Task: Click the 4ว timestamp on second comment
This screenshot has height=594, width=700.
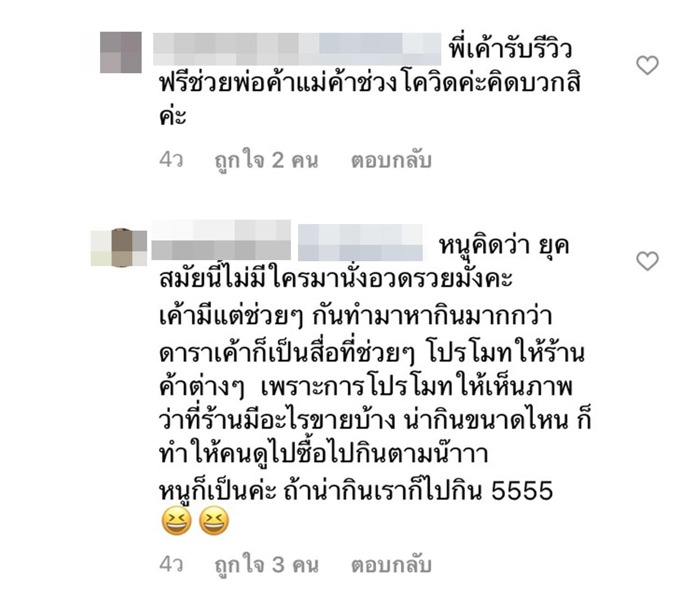Action: click(171, 564)
